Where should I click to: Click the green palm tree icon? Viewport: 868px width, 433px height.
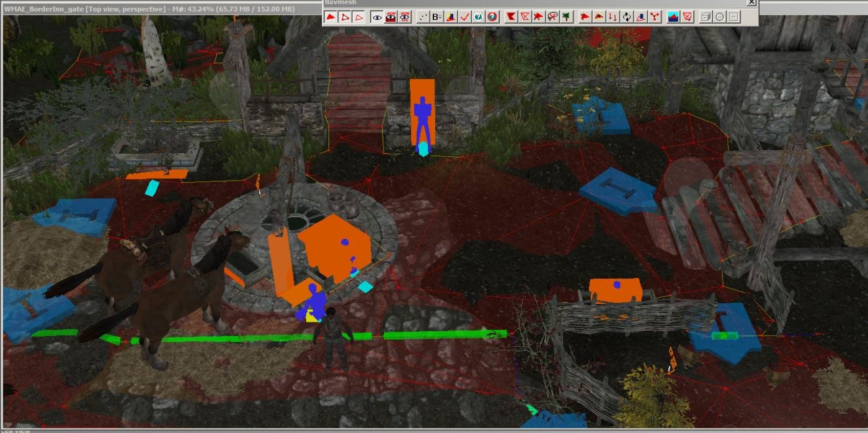click(566, 17)
